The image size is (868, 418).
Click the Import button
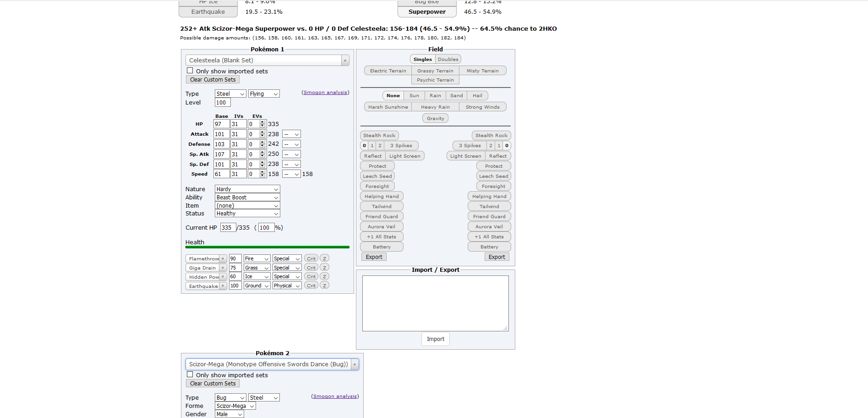(435, 339)
